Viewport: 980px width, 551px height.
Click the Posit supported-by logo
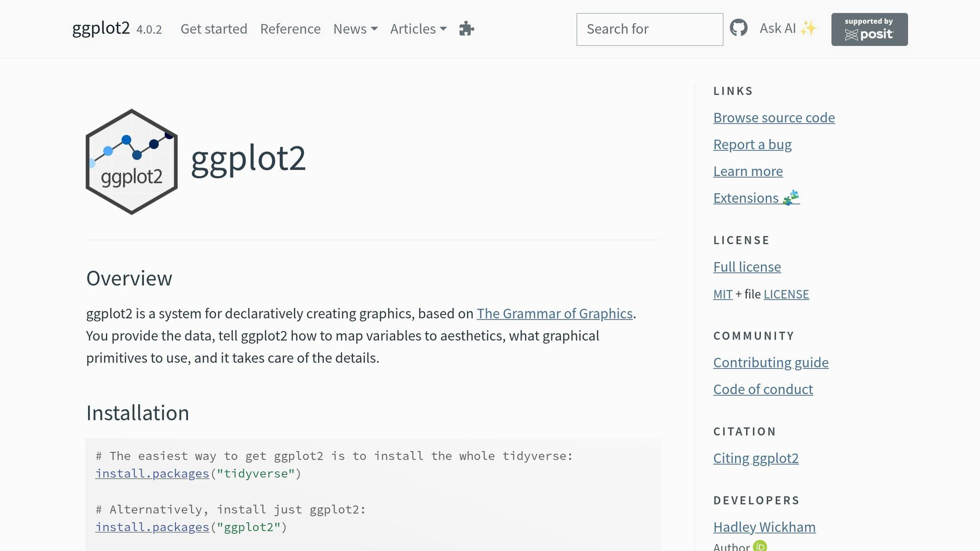(869, 29)
